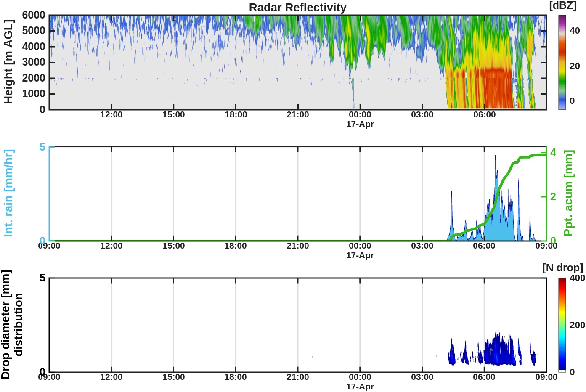The image size is (586, 392).
Task: Click the tallest rain intensity peak
Action: pyautogui.click(x=495, y=156)
